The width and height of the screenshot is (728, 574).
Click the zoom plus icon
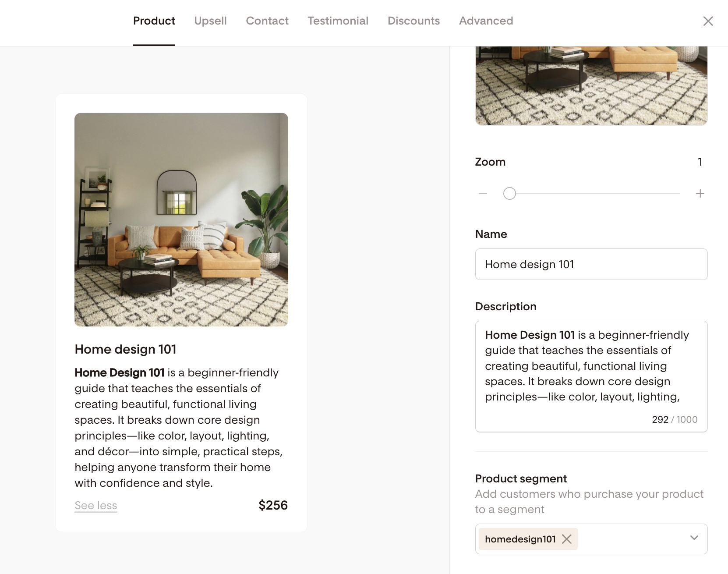coord(700,194)
